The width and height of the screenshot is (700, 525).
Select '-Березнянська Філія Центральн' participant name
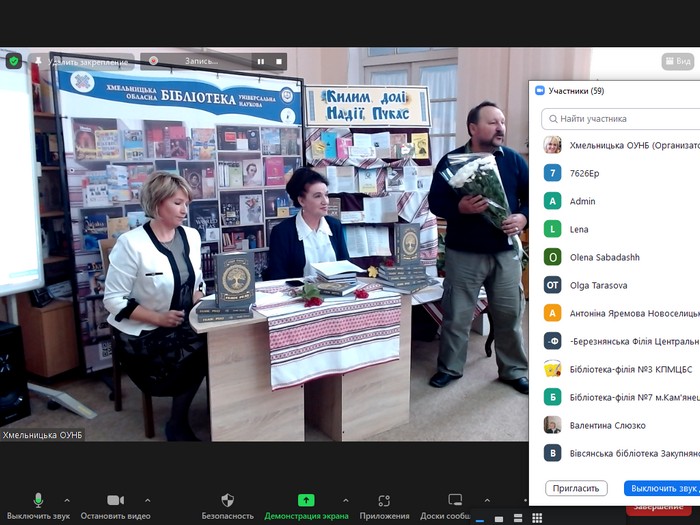pyautogui.click(x=635, y=342)
